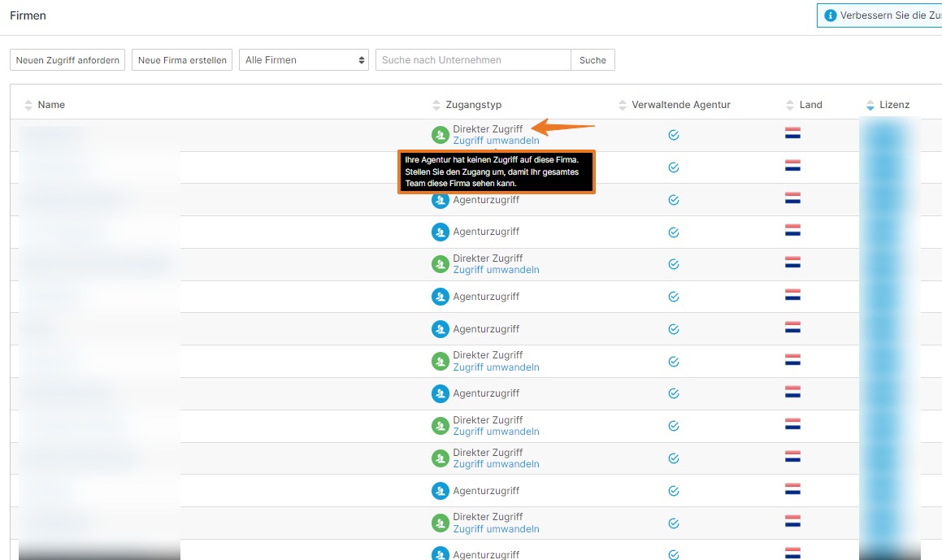Toggle the agency check mark in first row
The height and width of the screenshot is (560, 942).
[x=673, y=134]
